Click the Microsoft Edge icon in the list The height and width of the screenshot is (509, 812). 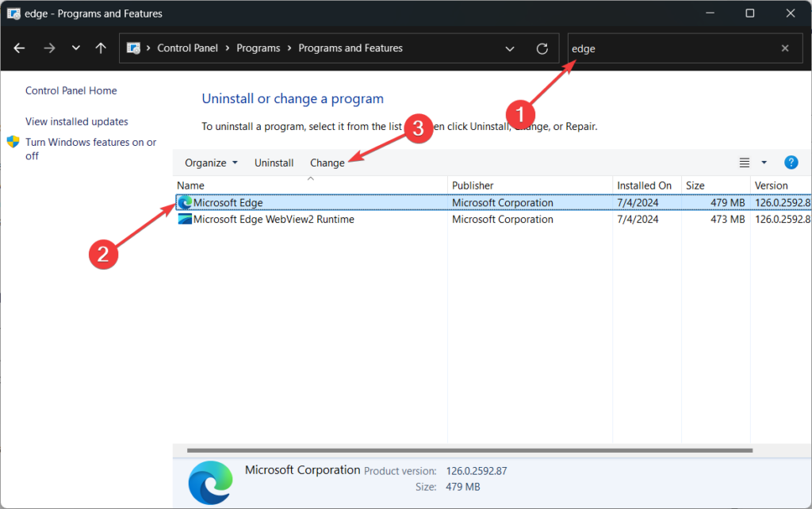[184, 202]
